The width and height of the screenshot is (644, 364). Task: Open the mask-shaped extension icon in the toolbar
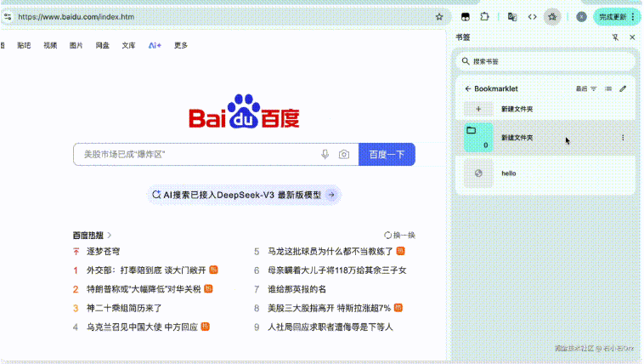pos(465,17)
